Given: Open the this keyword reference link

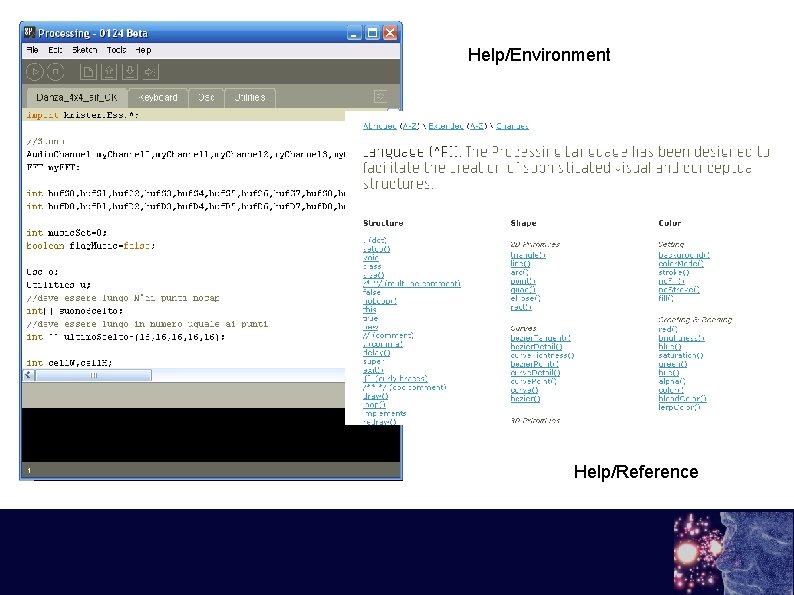Looking at the screenshot, I should [370, 309].
